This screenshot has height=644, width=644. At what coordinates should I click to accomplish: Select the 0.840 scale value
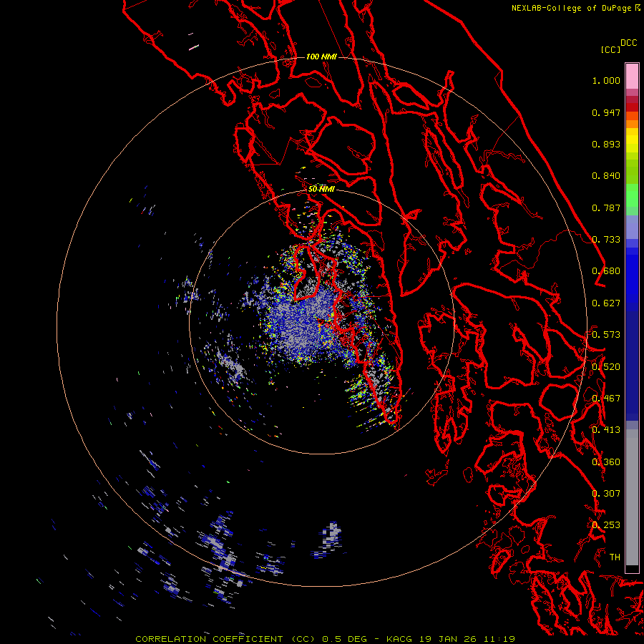tap(606, 176)
